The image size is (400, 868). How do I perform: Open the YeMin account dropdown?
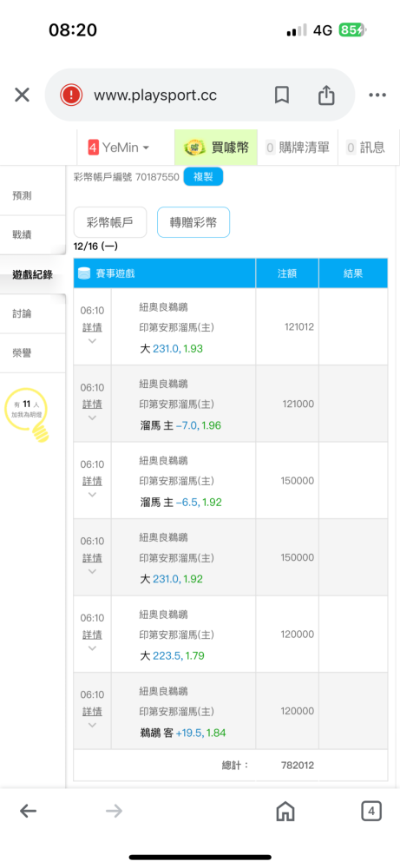(x=118, y=148)
